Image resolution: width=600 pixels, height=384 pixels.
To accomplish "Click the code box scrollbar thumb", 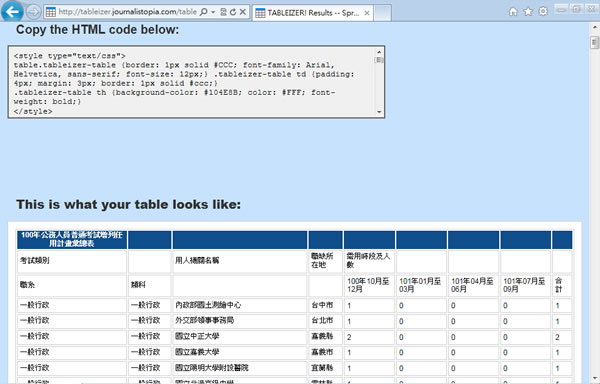I will click(379, 60).
